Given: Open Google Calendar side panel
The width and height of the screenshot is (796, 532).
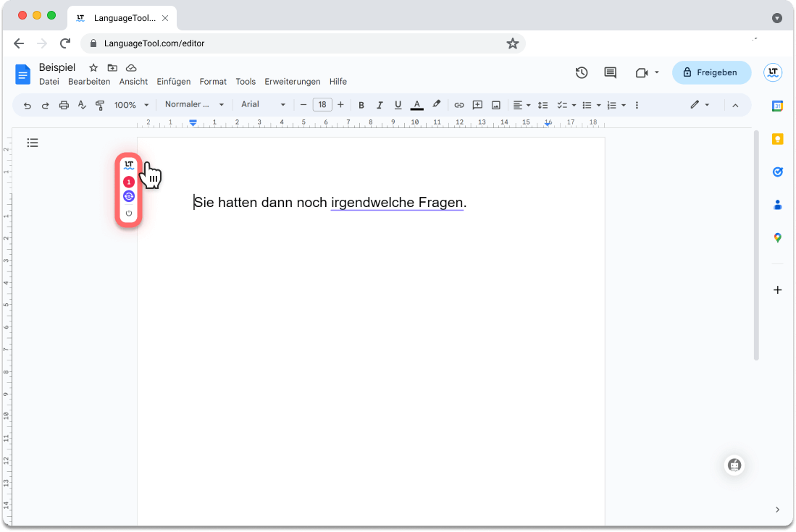Looking at the screenshot, I should [777, 106].
